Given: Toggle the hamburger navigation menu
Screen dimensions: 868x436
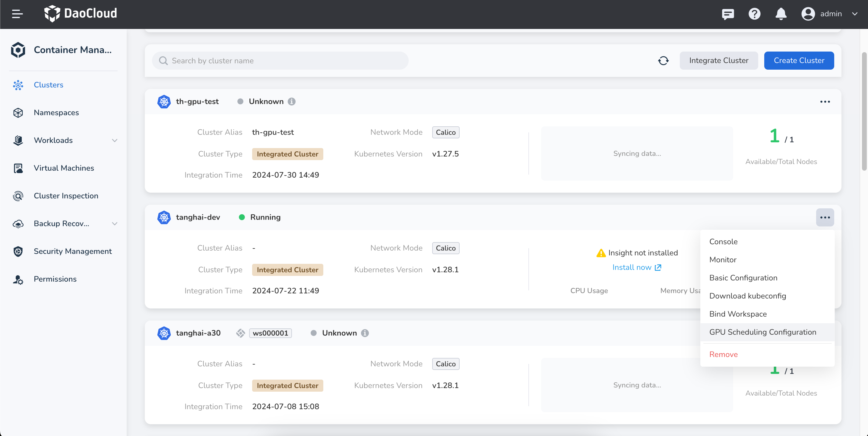Looking at the screenshot, I should (17, 14).
